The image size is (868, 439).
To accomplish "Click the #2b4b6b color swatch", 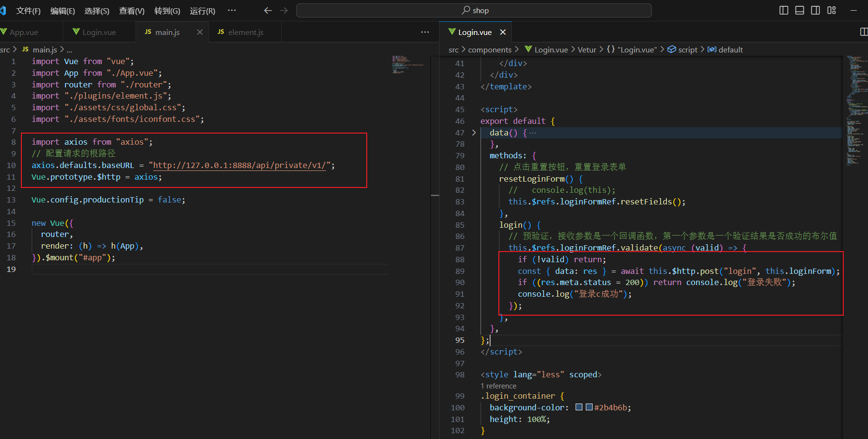I will coord(589,407).
